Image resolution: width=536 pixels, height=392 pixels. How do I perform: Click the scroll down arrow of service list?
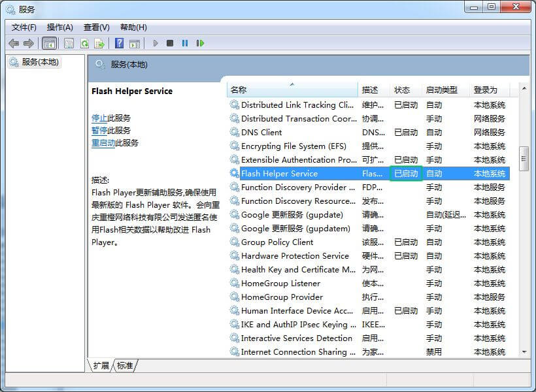pyautogui.click(x=524, y=351)
